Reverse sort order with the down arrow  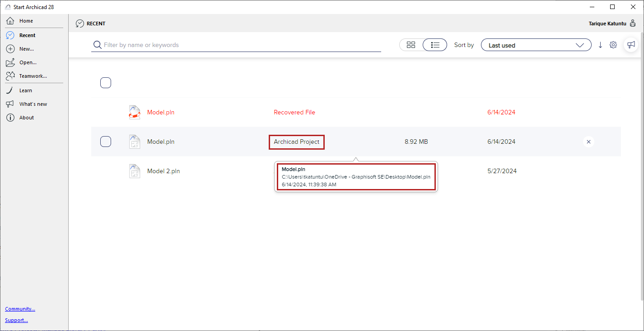600,45
